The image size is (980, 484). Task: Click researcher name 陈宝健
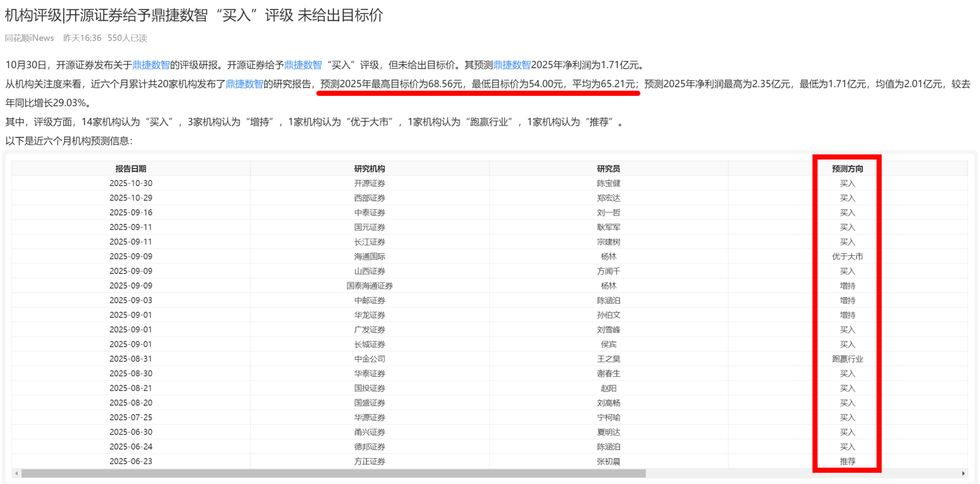tap(609, 183)
